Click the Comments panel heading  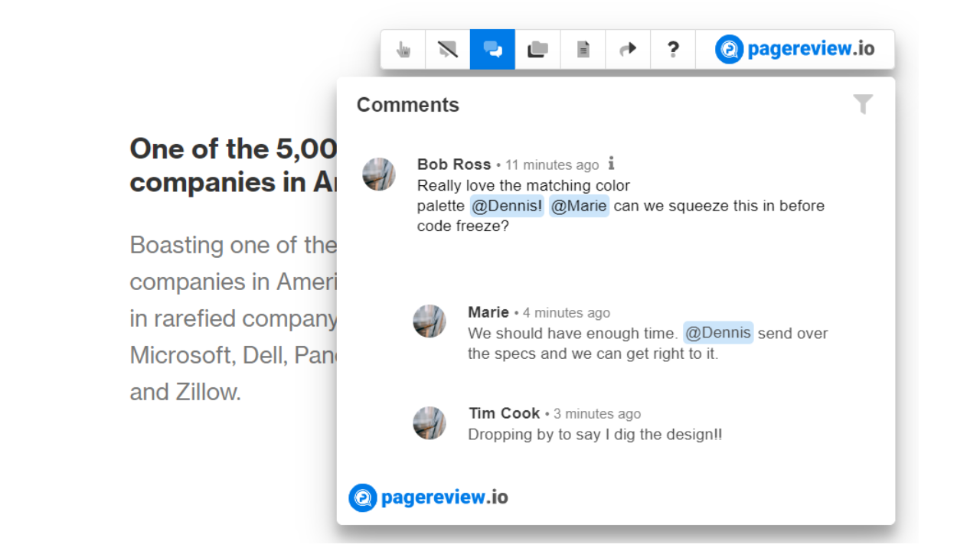pos(408,105)
